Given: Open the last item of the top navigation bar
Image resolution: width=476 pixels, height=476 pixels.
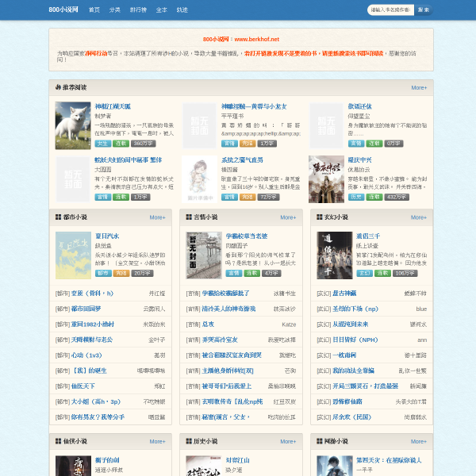Looking at the screenshot, I should (x=182, y=10).
